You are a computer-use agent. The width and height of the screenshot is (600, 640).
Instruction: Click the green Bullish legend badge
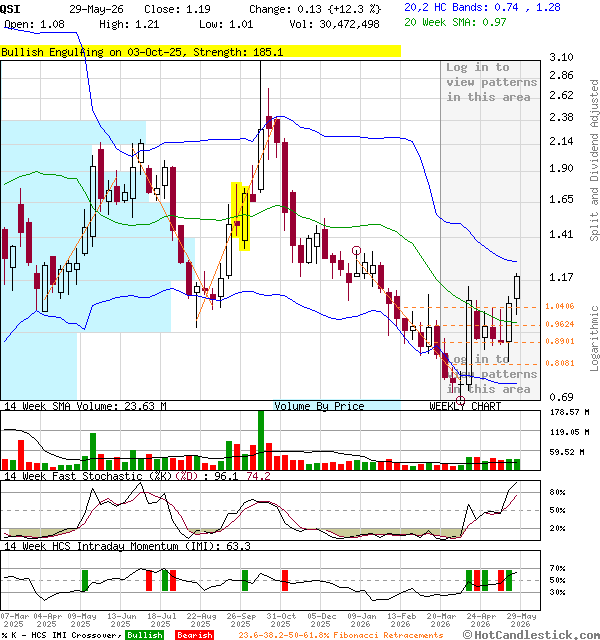click(x=144, y=635)
